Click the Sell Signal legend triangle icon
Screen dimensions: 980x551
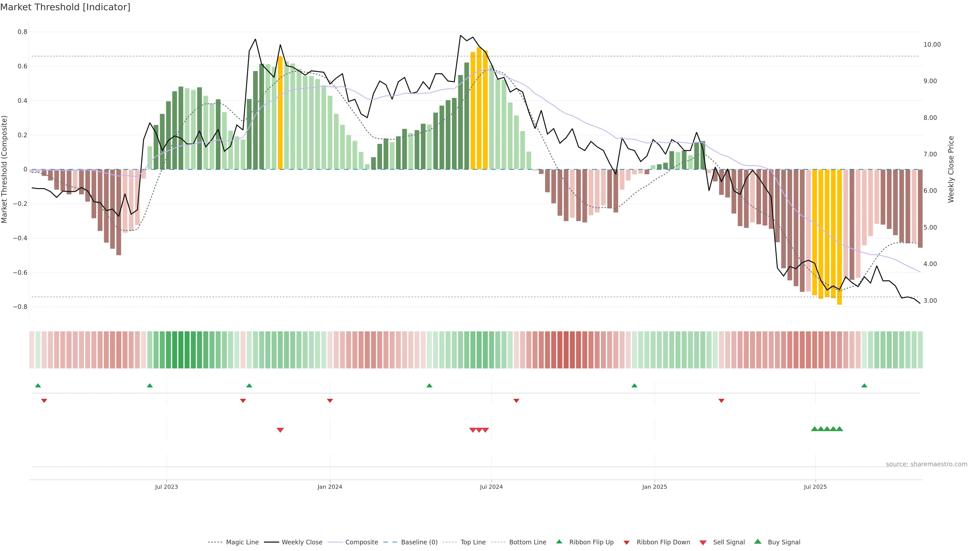703,542
